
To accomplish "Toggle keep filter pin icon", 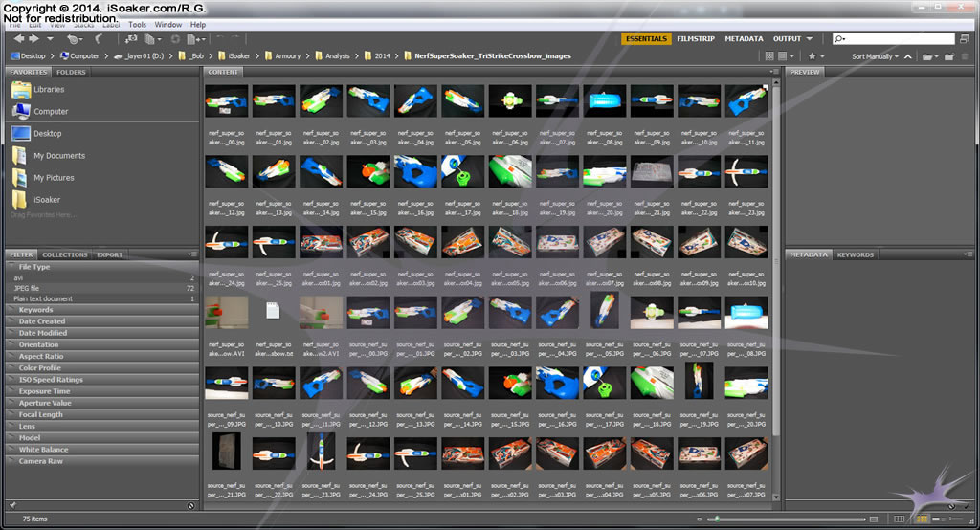I will point(12,505).
